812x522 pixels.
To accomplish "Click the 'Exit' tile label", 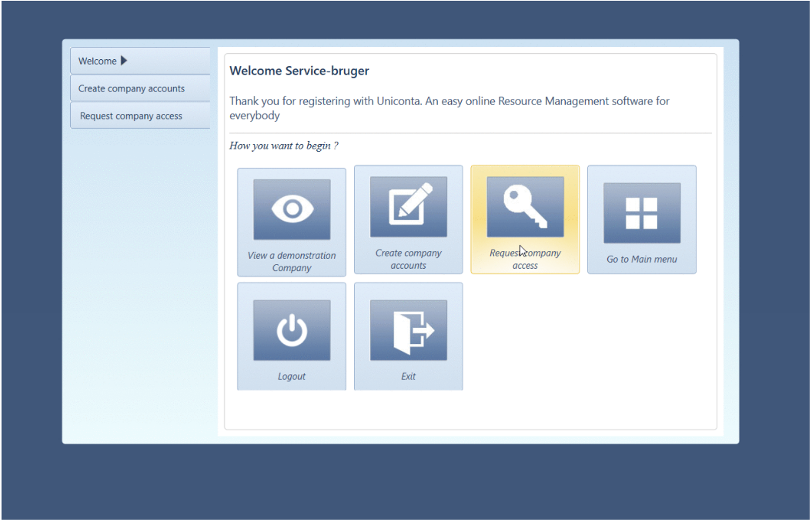I will tap(408, 376).
